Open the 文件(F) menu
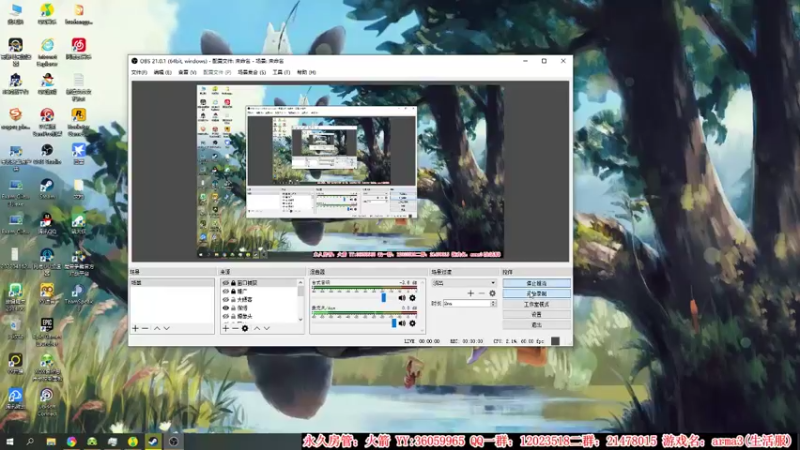800x450 pixels. [x=139, y=72]
